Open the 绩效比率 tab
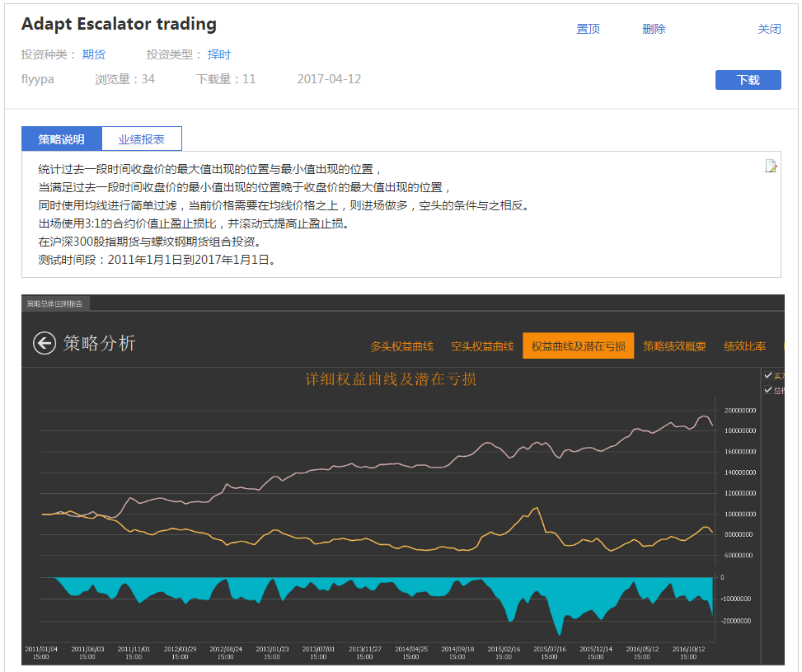Viewport: 802px width, 672px height. point(745,346)
